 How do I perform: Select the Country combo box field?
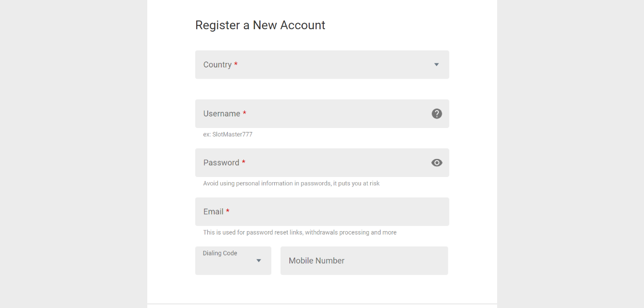click(x=322, y=65)
